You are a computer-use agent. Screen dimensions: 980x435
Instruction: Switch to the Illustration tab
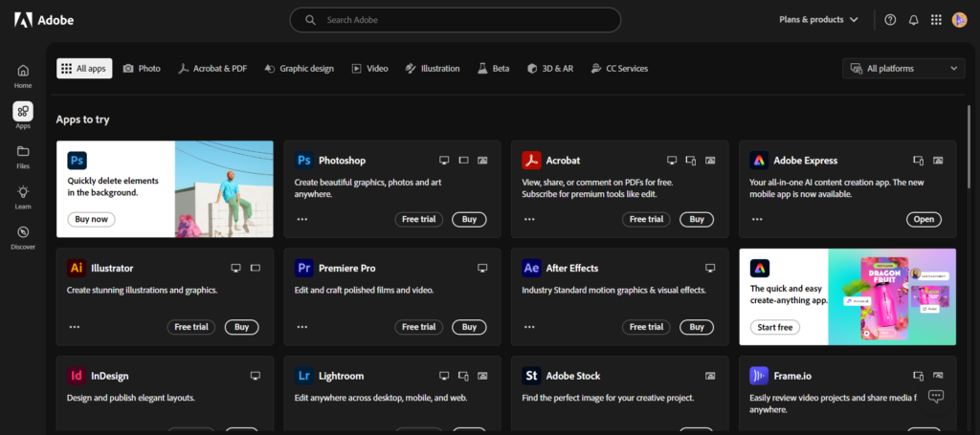[432, 69]
